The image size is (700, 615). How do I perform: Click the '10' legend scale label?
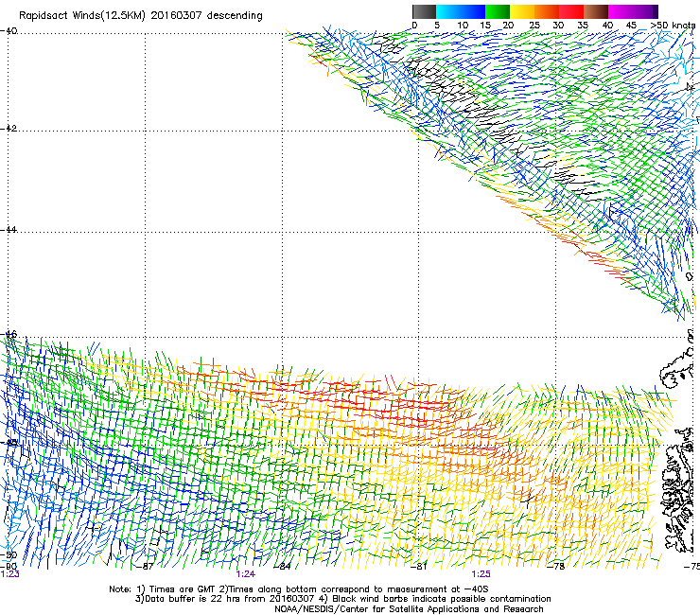[x=463, y=26]
